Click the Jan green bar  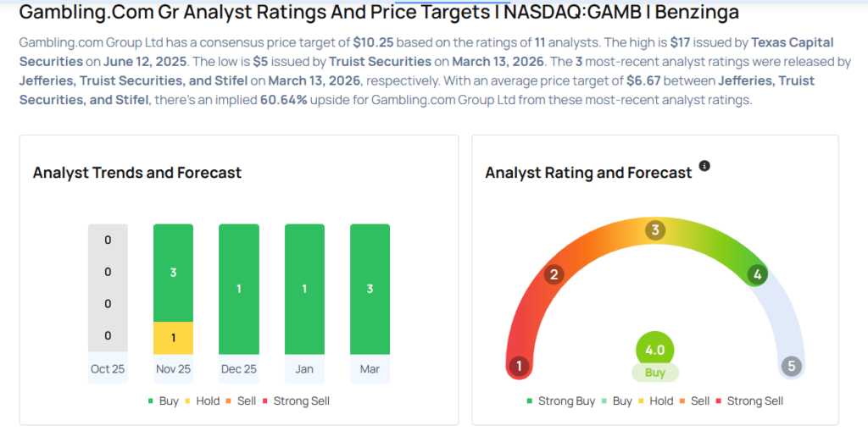(x=304, y=289)
